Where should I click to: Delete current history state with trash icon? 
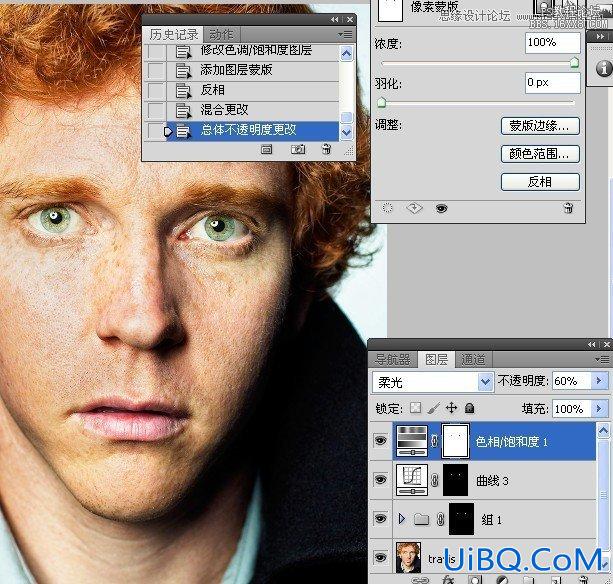(x=326, y=149)
